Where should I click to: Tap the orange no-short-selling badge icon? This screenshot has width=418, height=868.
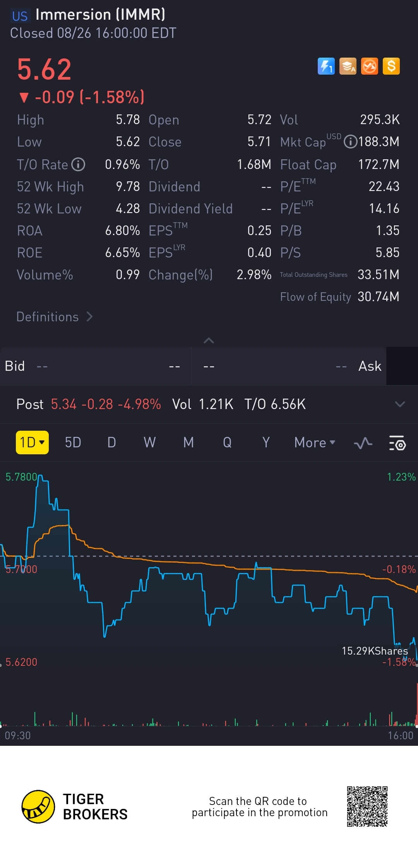(369, 66)
